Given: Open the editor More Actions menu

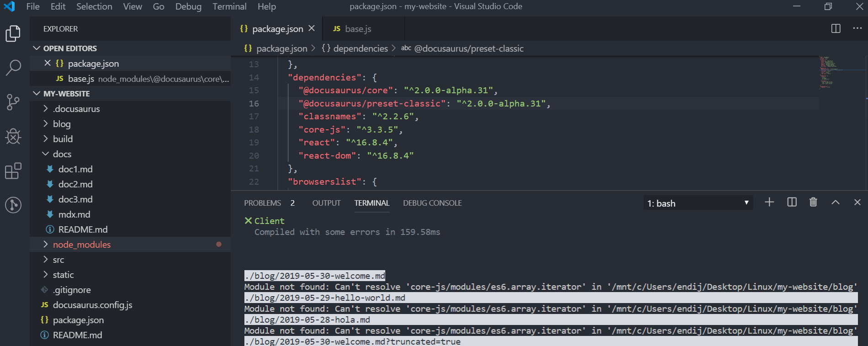Looking at the screenshot, I should [857, 28].
